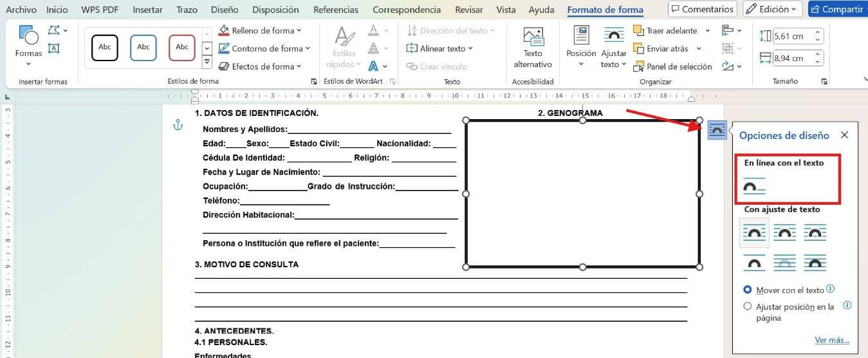Image resolution: width=868 pixels, height=358 pixels.
Task: Select the Detrás del texto wrap icon
Action: (784, 262)
